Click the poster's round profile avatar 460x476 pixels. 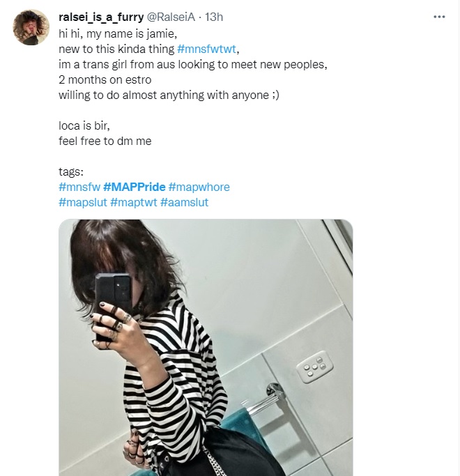pyautogui.click(x=31, y=27)
